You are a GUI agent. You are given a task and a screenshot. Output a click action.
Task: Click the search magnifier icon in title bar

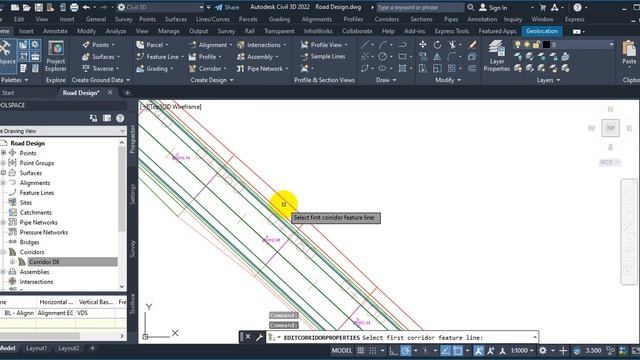471,7
